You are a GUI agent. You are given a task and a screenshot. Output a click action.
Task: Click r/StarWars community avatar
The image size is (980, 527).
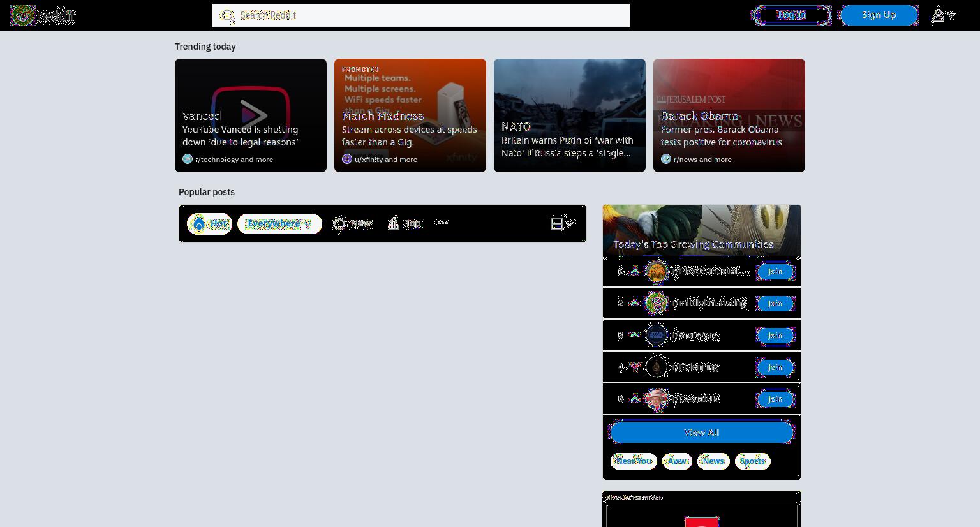coord(656,335)
